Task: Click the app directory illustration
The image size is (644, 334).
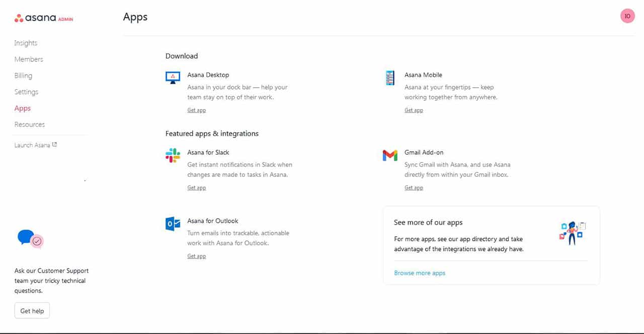Action: pos(573,233)
